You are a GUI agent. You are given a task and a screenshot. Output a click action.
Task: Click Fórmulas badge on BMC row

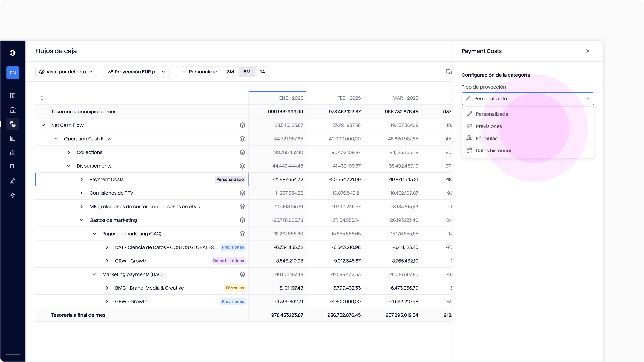(x=235, y=288)
